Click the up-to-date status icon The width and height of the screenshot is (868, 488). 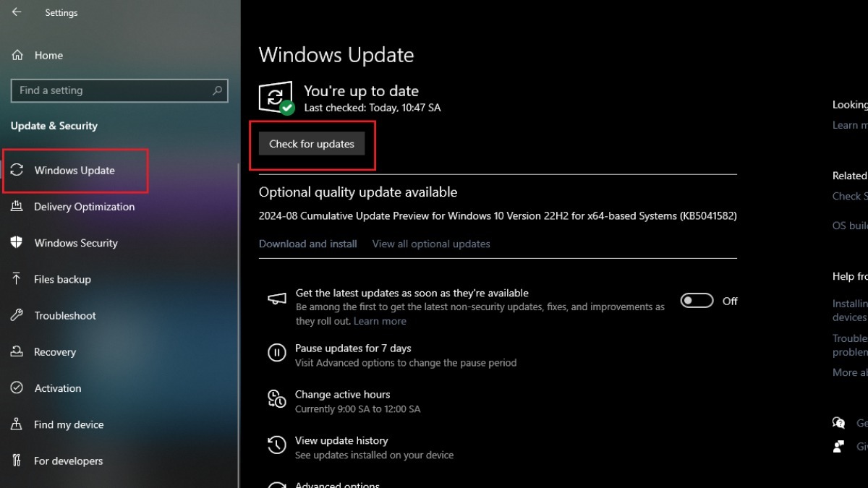click(276, 98)
